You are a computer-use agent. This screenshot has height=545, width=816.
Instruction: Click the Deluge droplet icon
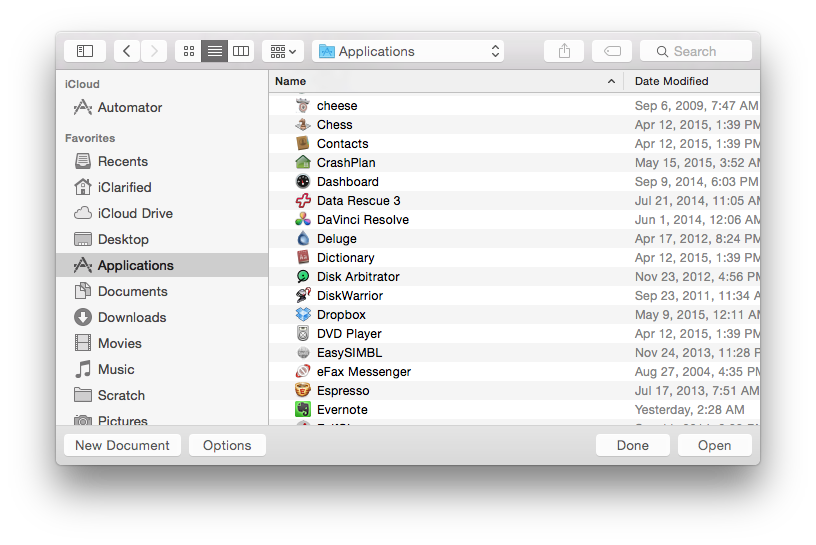click(303, 238)
